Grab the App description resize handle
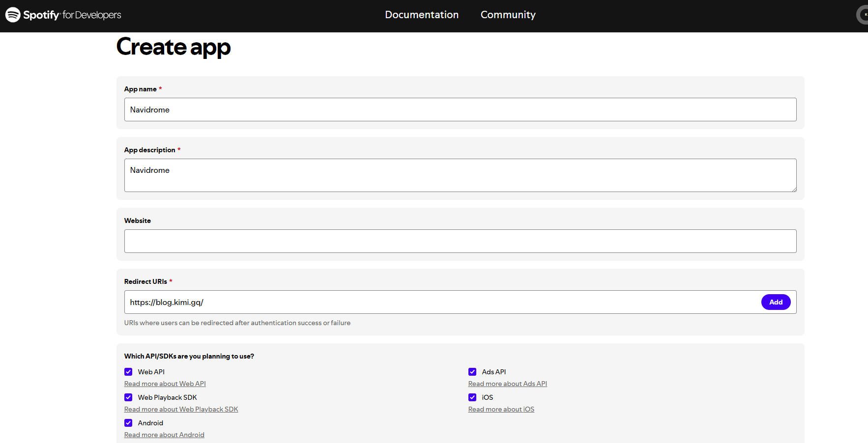 click(x=794, y=189)
